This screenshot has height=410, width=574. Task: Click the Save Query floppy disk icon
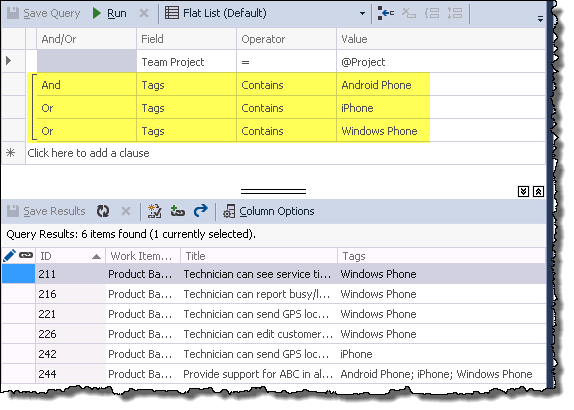[13, 14]
